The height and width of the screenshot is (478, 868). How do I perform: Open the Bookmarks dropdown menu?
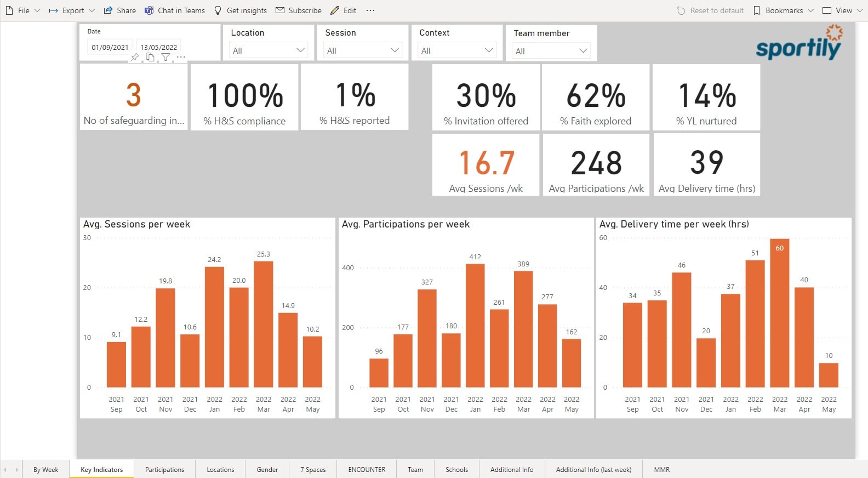pos(784,10)
